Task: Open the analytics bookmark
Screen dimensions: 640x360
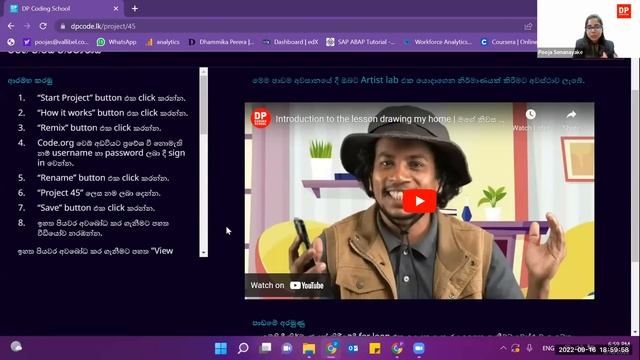Action: point(162,42)
